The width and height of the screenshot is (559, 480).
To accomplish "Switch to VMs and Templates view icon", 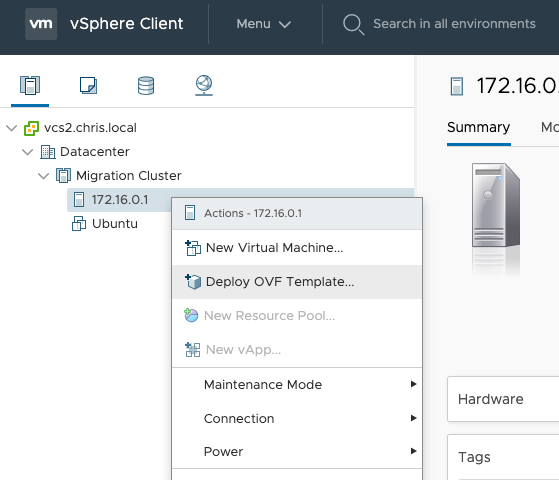I will coord(88,86).
